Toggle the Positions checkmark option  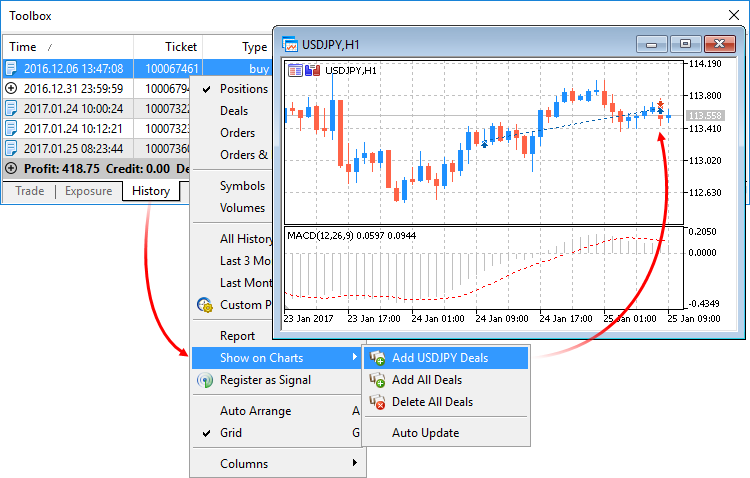(x=243, y=88)
